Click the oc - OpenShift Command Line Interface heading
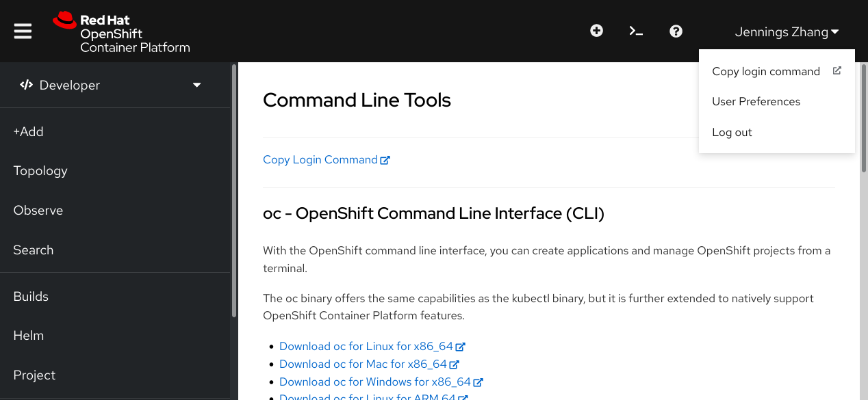Viewport: 868px width, 400px height. [x=433, y=213]
